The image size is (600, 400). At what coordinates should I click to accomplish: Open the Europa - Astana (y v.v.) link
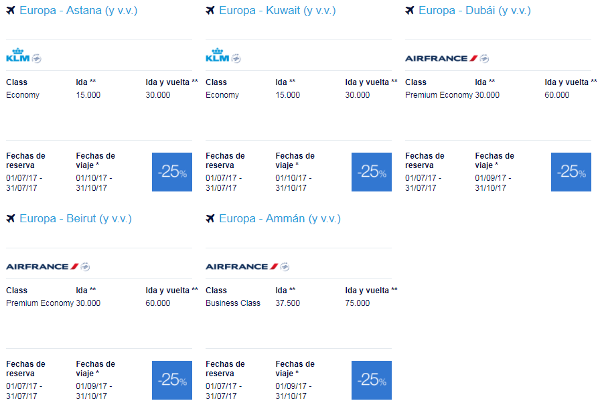78,10
